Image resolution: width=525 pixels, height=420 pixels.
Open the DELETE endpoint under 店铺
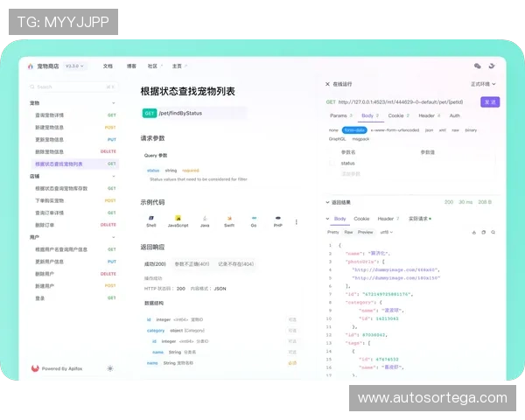tap(75, 225)
